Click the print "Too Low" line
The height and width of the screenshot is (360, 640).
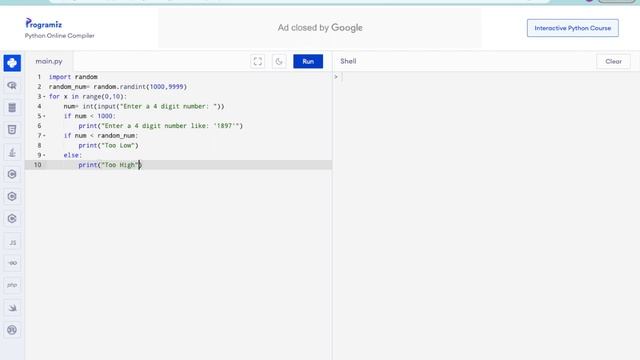108,145
